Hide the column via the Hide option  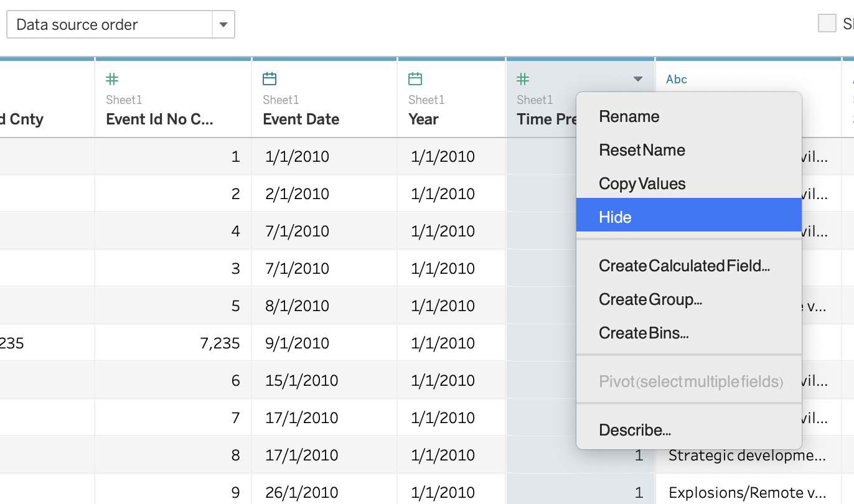[x=615, y=217]
